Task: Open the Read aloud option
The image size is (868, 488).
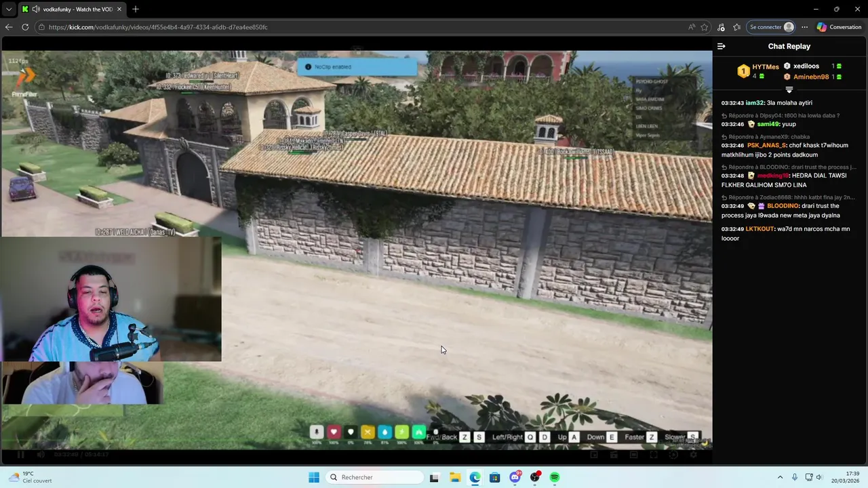Action: click(691, 27)
